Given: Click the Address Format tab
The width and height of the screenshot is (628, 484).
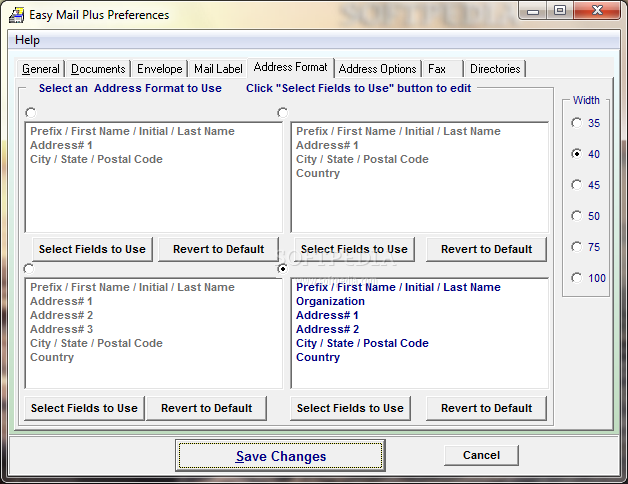Looking at the screenshot, I should click(x=290, y=67).
